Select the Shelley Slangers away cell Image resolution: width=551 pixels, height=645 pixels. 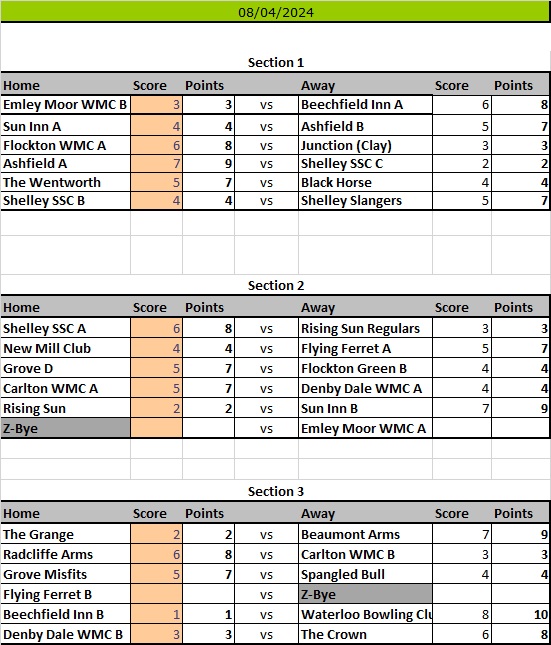point(365,201)
